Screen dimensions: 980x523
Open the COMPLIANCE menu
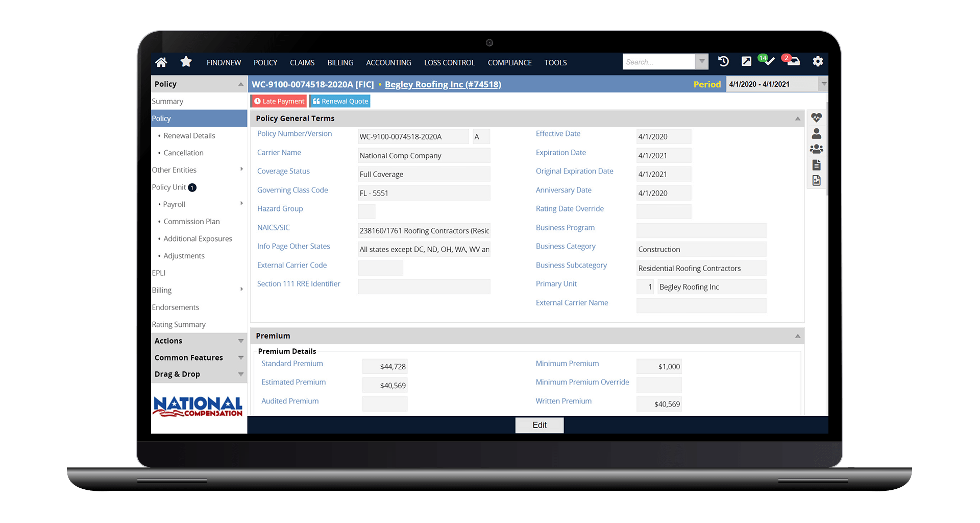(x=509, y=62)
